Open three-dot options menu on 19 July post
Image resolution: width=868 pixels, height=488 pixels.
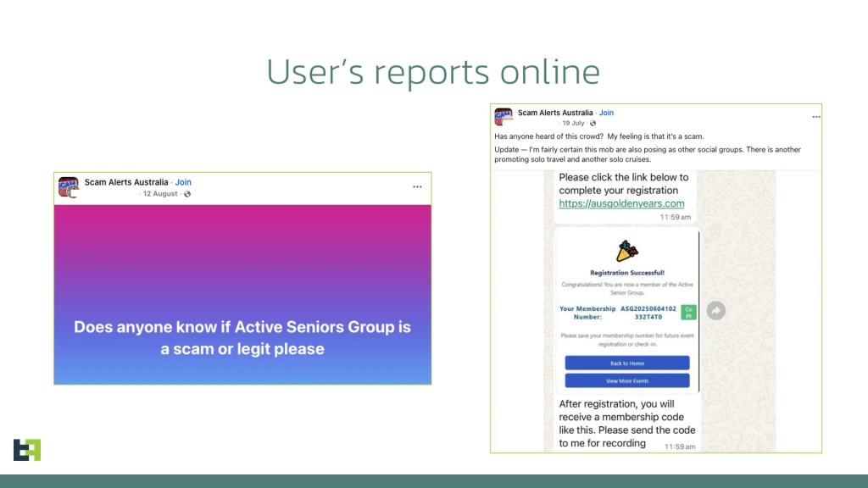pos(816,117)
